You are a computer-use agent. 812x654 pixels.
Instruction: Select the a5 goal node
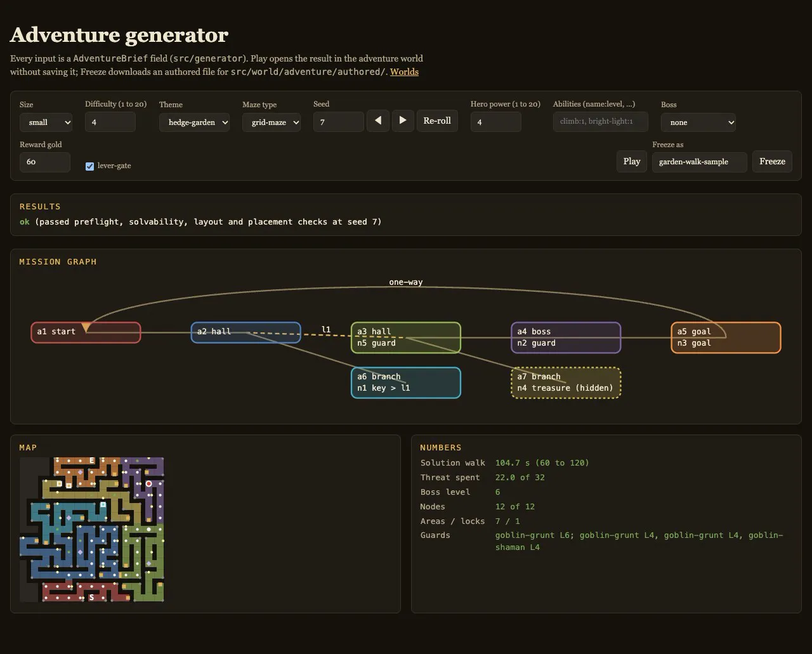[x=726, y=337]
